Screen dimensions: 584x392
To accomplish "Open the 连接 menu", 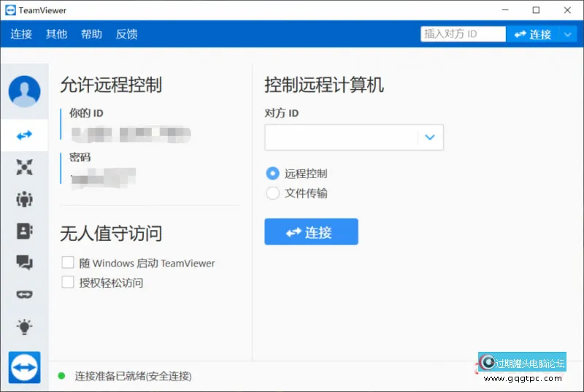I will (21, 34).
